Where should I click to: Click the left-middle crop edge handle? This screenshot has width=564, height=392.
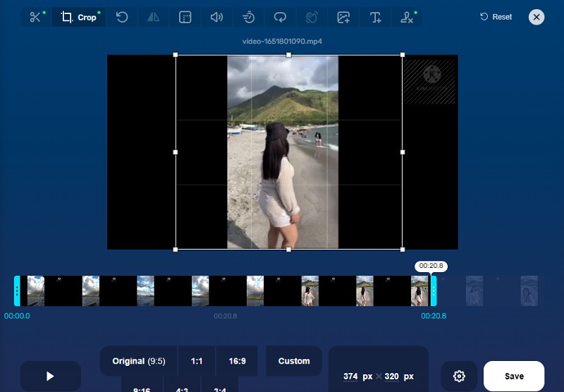tap(176, 152)
